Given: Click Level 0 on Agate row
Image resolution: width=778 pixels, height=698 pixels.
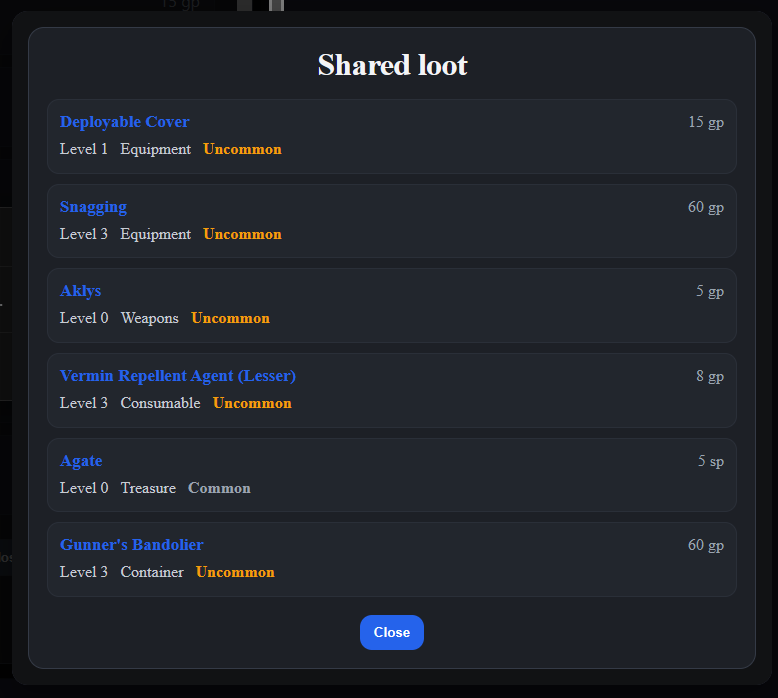Looking at the screenshot, I should coord(84,488).
